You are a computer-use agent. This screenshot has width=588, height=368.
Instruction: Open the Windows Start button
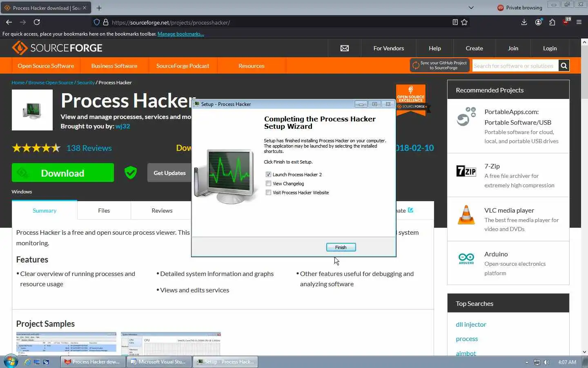pyautogui.click(x=10, y=362)
